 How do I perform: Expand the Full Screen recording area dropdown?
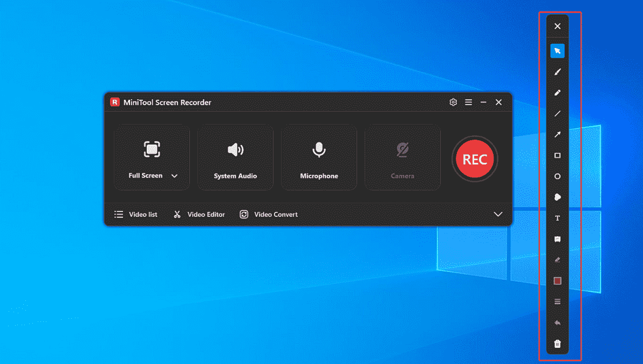pyautogui.click(x=174, y=175)
